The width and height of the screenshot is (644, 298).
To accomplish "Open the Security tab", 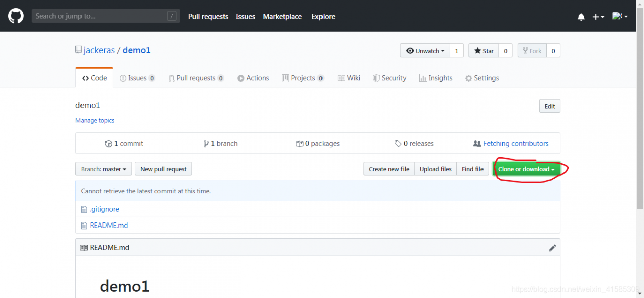I will click(x=389, y=78).
